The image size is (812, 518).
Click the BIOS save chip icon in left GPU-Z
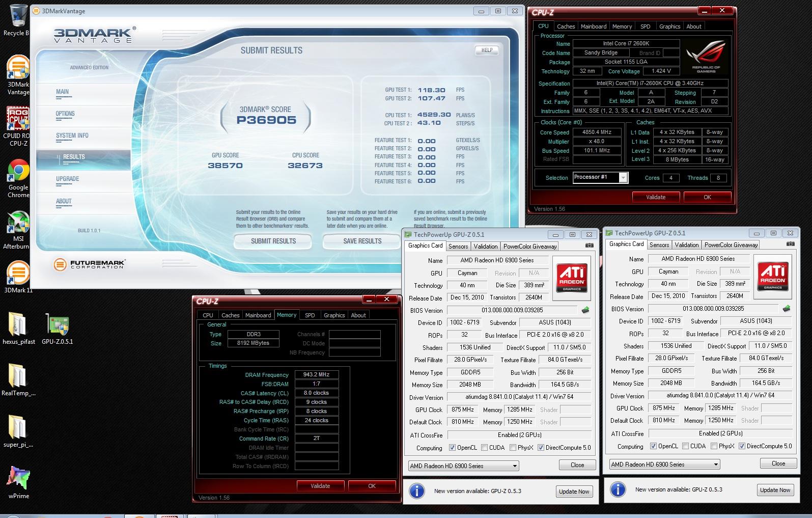[585, 310]
